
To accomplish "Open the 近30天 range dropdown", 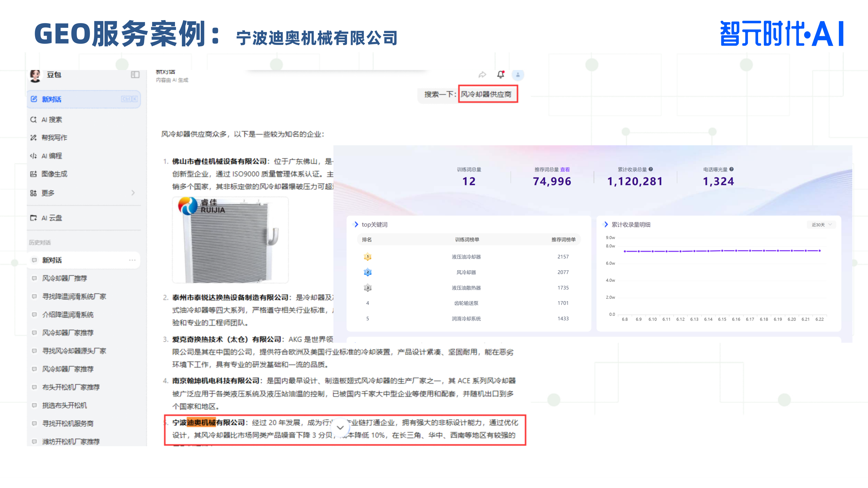I will coord(821,225).
